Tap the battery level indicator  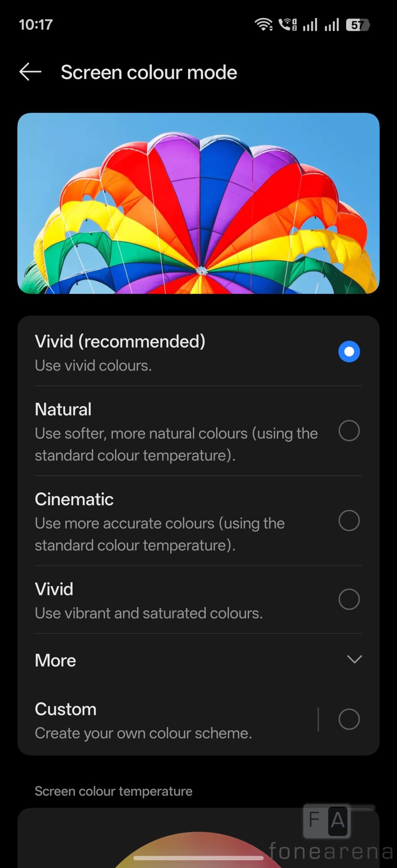pos(357,25)
